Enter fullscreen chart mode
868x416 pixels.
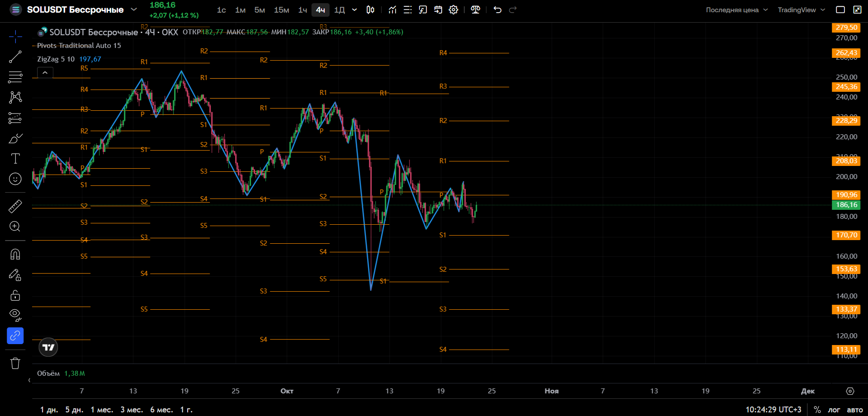coord(857,9)
